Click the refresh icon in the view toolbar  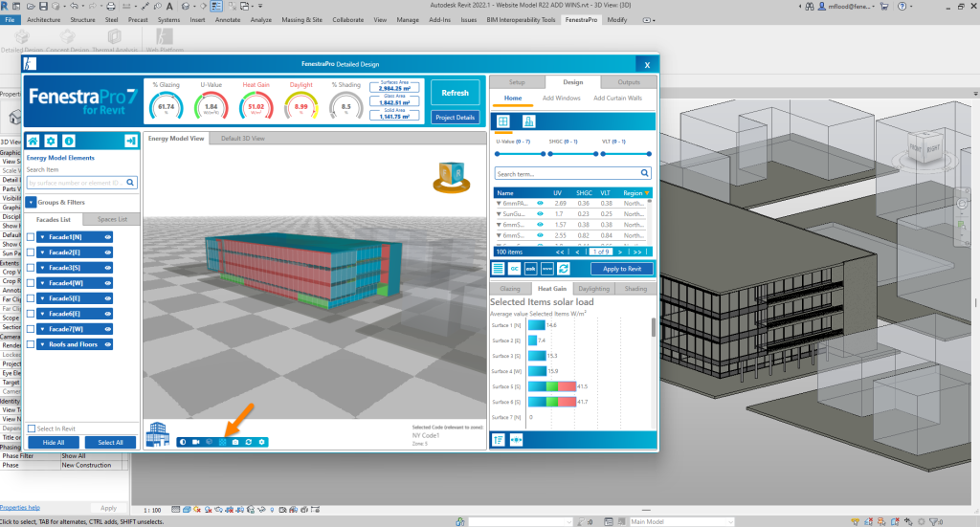tap(248, 442)
